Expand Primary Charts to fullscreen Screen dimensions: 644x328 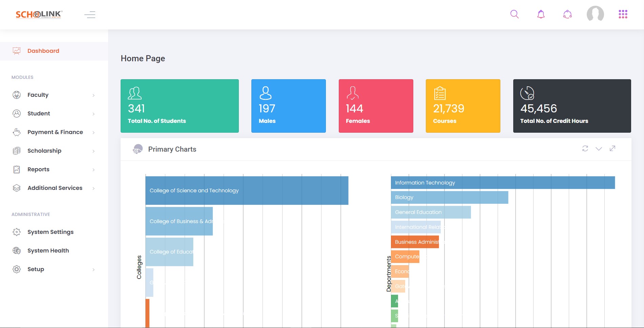coord(612,149)
